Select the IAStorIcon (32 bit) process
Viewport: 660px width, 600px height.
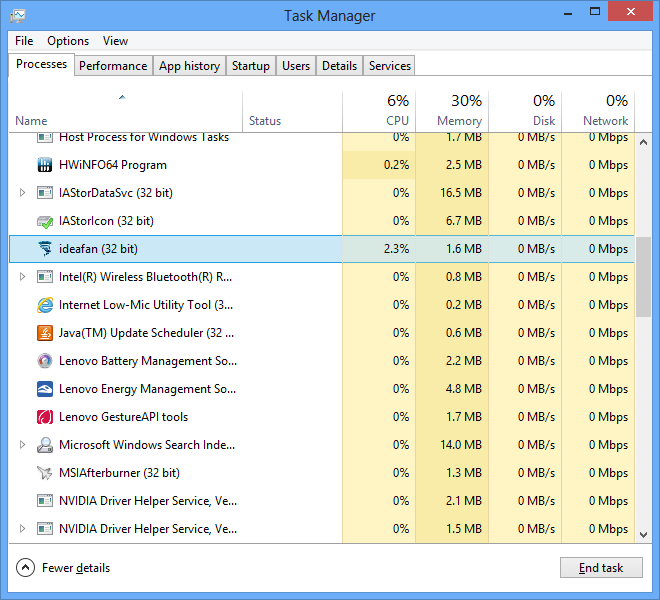click(322, 221)
